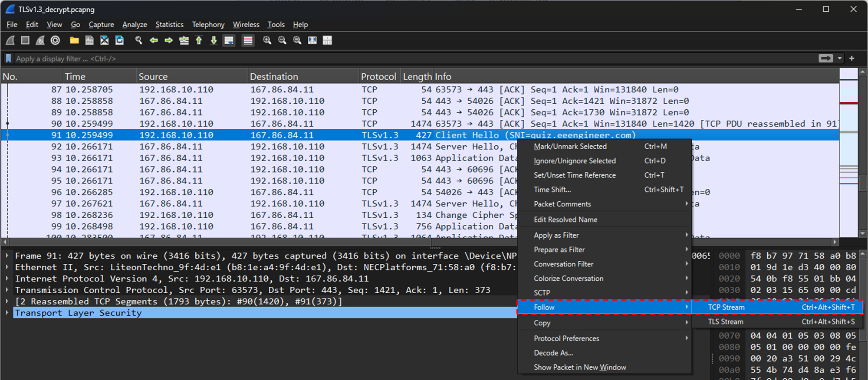
Task: Expand the Internet Protocol Version 4 row
Action: [x=7, y=279]
